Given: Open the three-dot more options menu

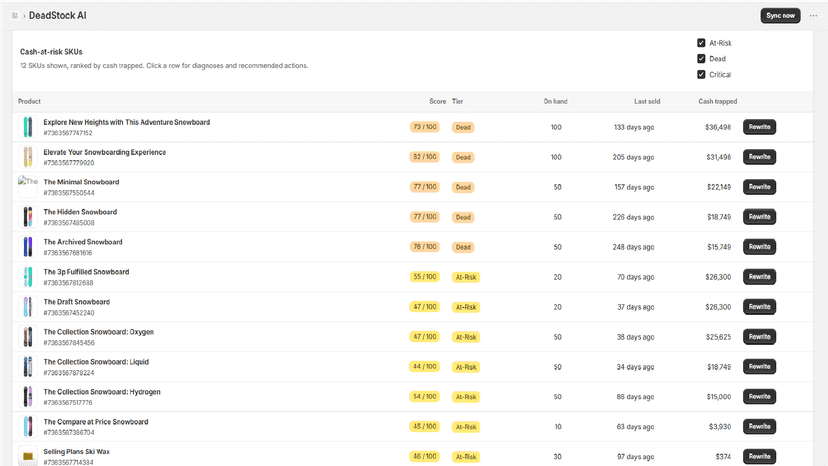Looking at the screenshot, I should click(x=813, y=15).
